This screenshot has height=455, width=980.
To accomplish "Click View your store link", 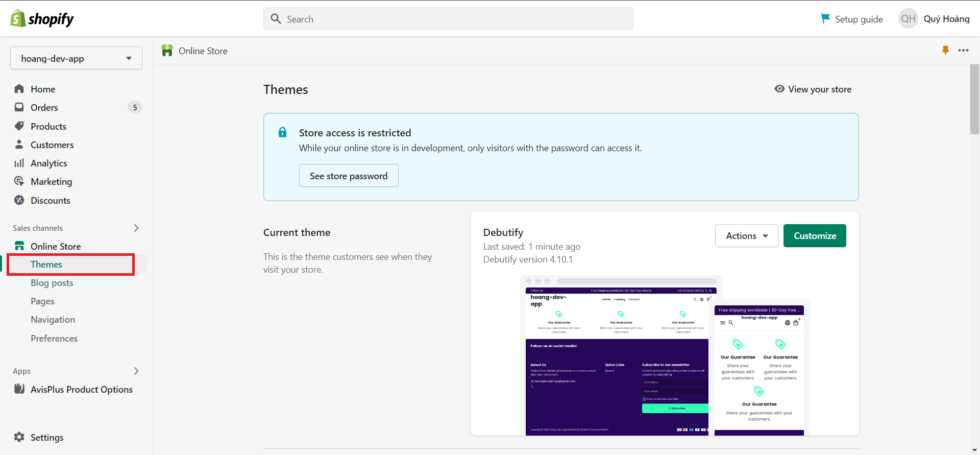I will pos(820,89).
